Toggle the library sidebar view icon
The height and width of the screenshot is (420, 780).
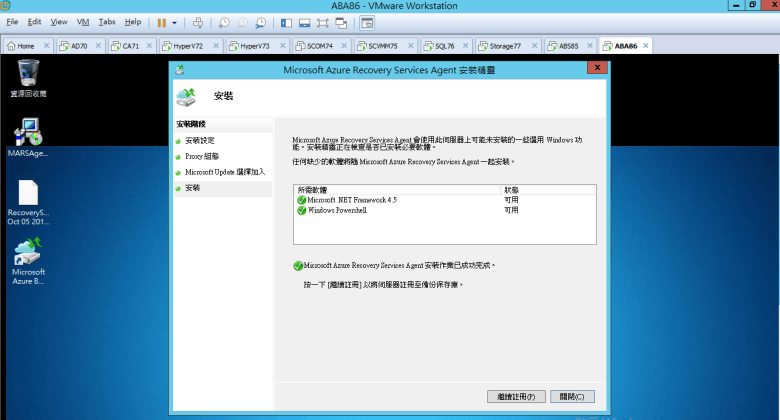(x=287, y=21)
